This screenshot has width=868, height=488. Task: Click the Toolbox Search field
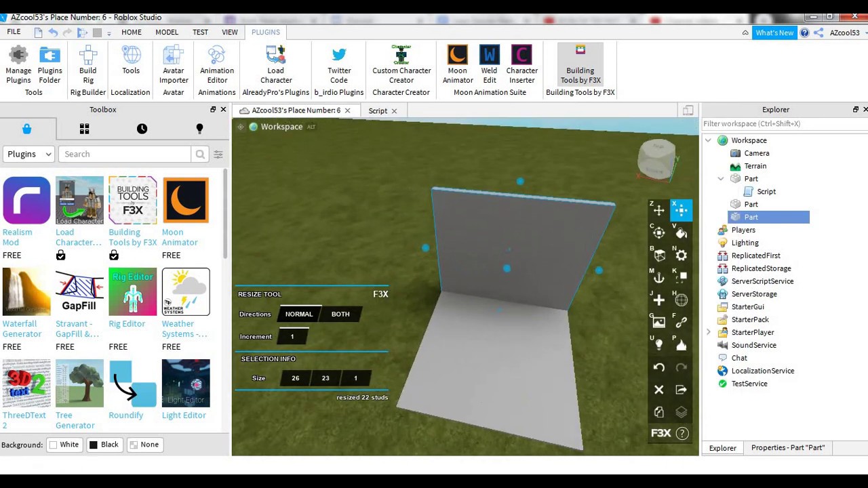[x=125, y=155]
